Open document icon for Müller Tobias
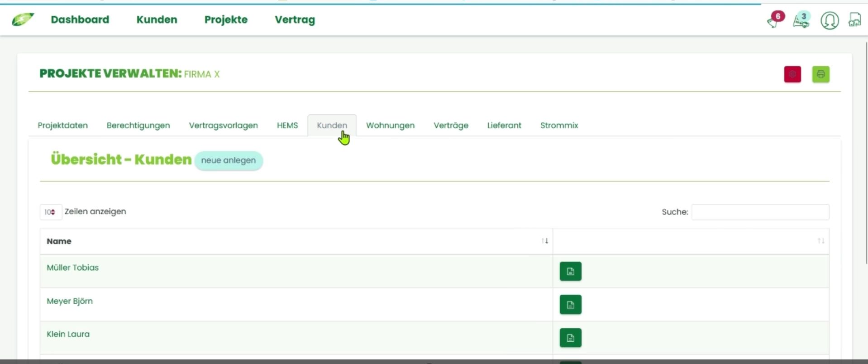 tap(570, 271)
